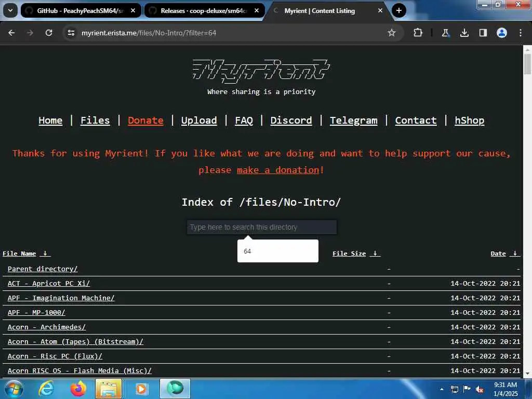This screenshot has width=532, height=399.
Task: Open the Discord link
Action: [291, 121]
